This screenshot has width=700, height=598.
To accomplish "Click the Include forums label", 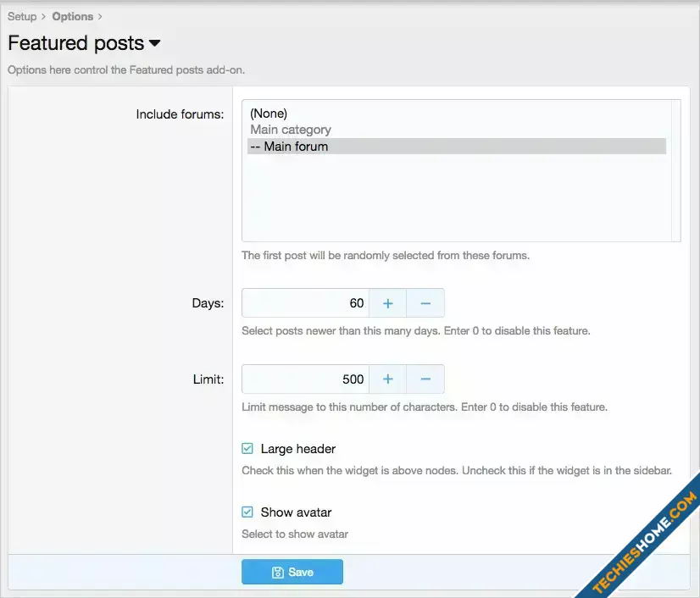I will (x=180, y=114).
